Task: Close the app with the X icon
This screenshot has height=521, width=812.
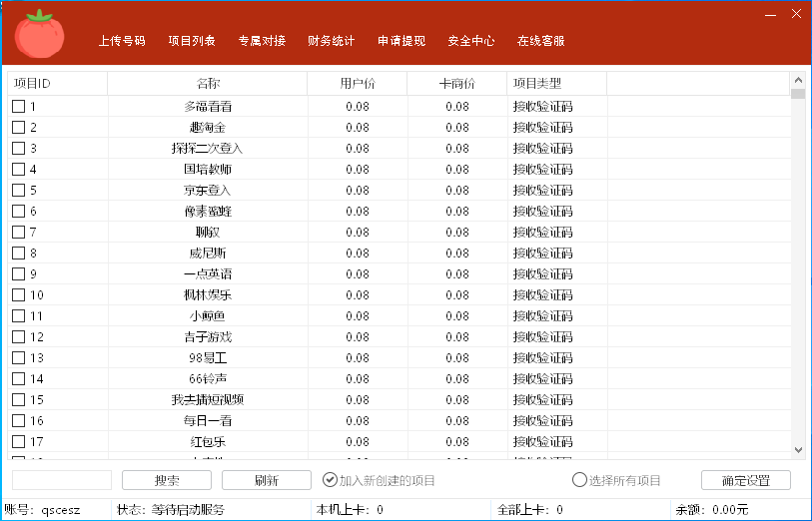Action: point(796,15)
